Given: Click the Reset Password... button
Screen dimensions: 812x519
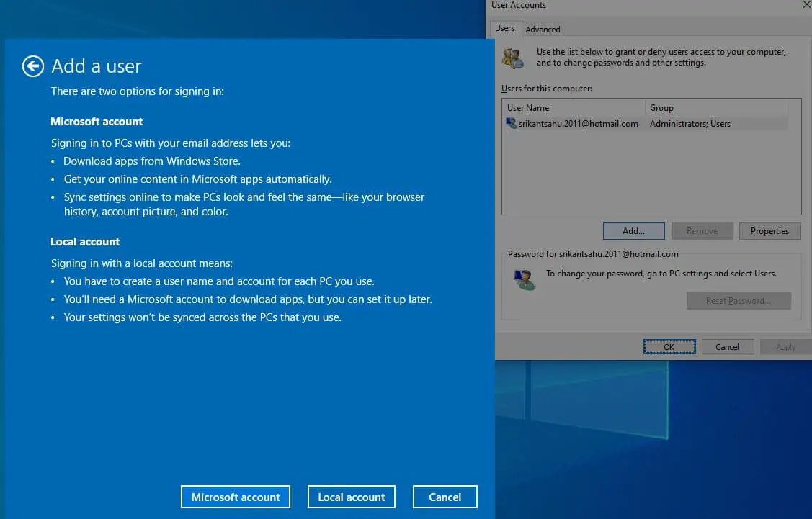Looking at the screenshot, I should pos(739,301).
